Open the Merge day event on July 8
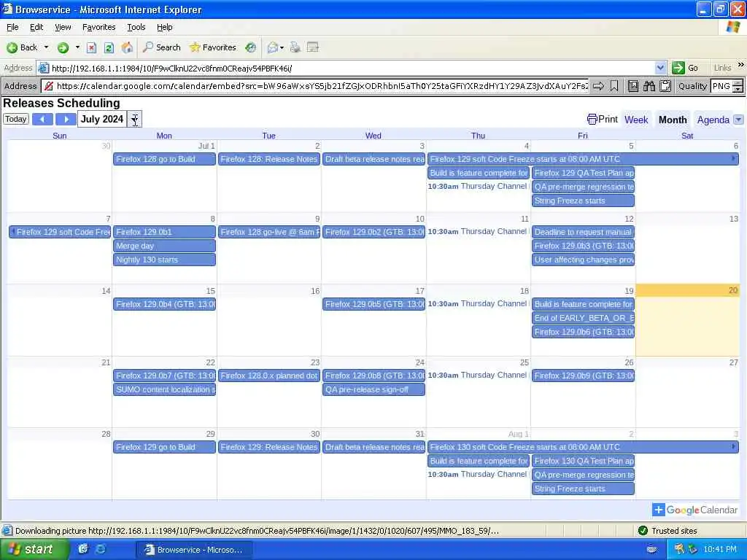The image size is (747, 560). tap(164, 246)
